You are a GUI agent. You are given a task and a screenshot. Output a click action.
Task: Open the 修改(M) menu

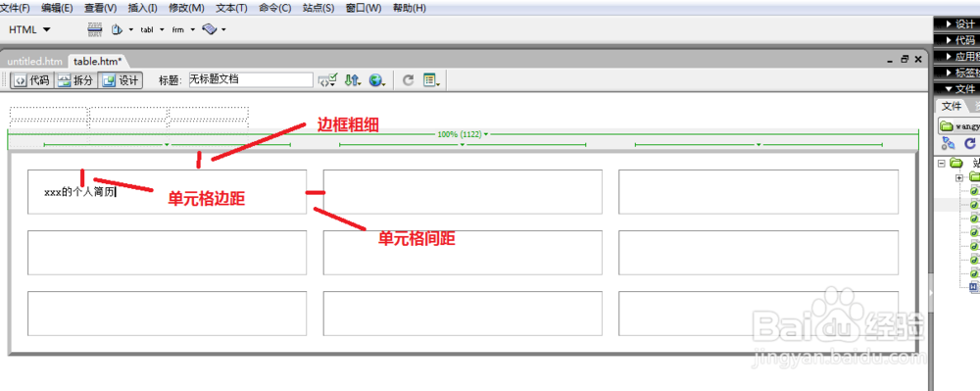pos(186,8)
